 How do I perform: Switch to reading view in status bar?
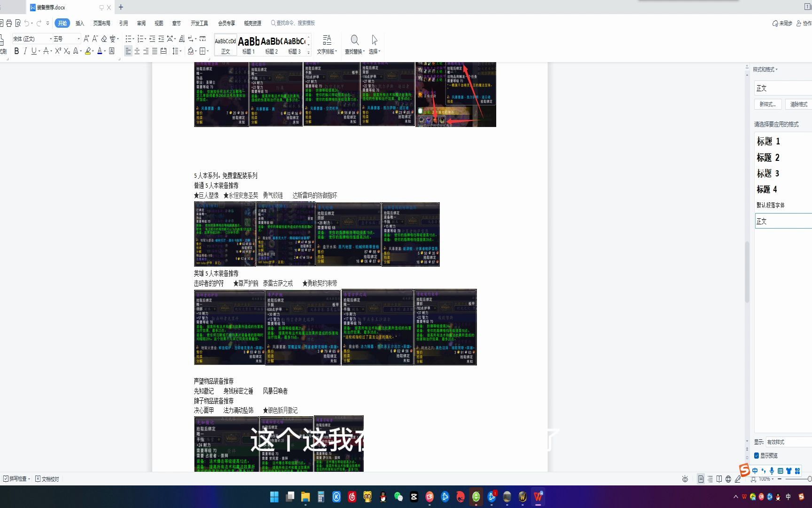[x=719, y=479]
